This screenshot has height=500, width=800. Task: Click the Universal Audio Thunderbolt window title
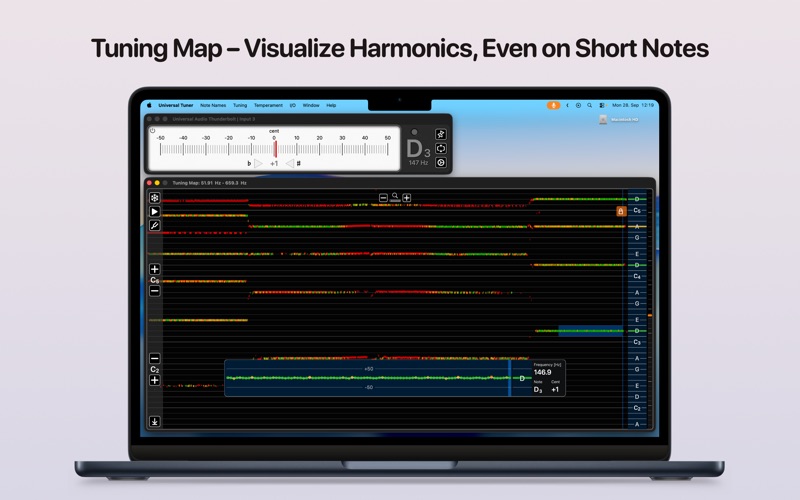213,119
